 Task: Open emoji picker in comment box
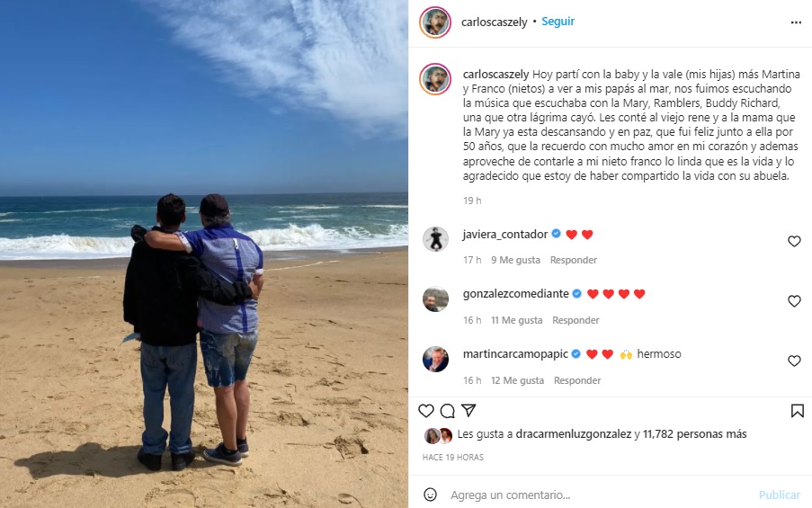coord(430,495)
